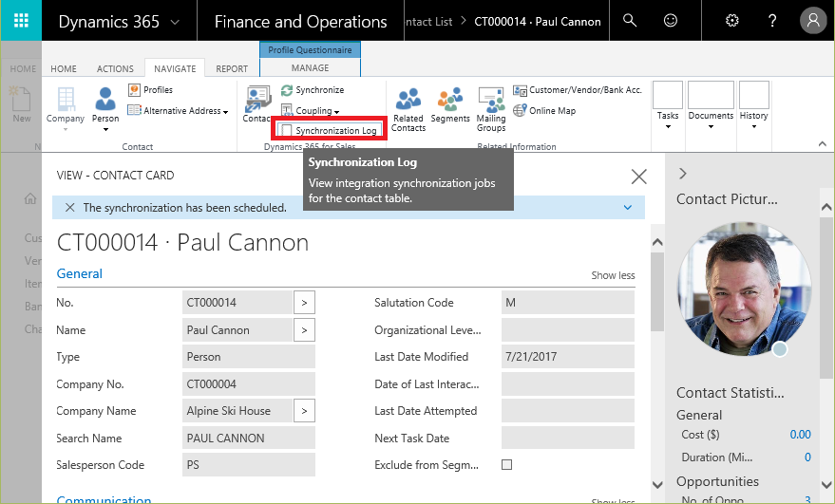The image size is (835, 504).
Task: Open the Cost ($) 0.00 value
Action: tap(800, 435)
